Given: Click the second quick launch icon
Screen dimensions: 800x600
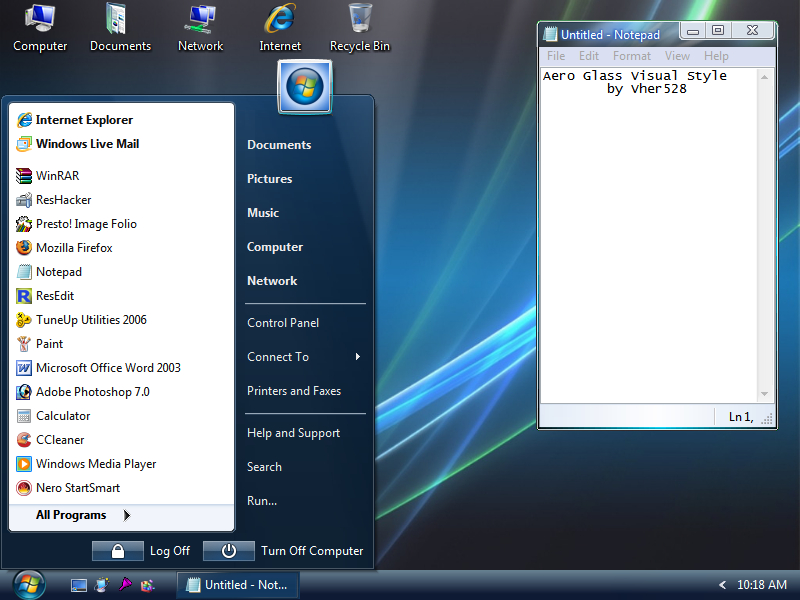Looking at the screenshot, I should point(102,585).
